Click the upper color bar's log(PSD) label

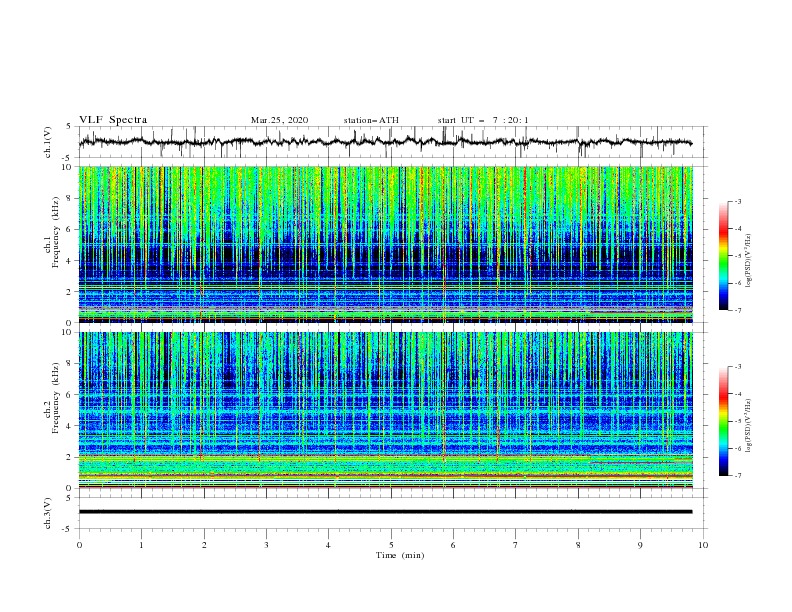tap(749, 261)
